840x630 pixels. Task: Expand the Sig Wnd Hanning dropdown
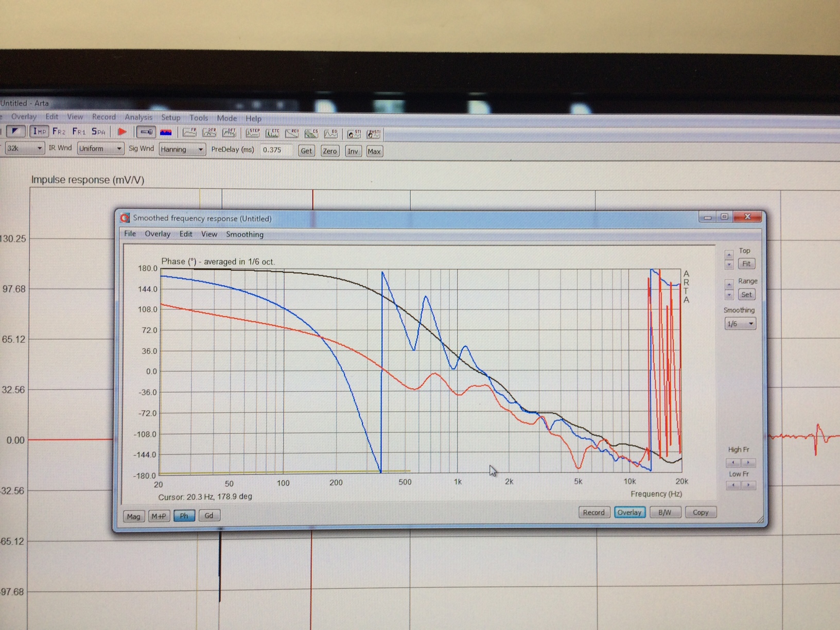[x=182, y=149]
